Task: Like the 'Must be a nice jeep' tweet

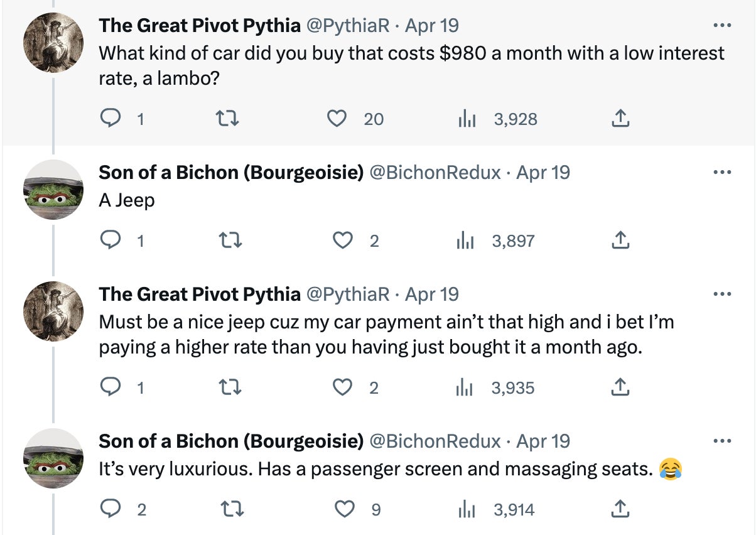Action: (x=342, y=387)
